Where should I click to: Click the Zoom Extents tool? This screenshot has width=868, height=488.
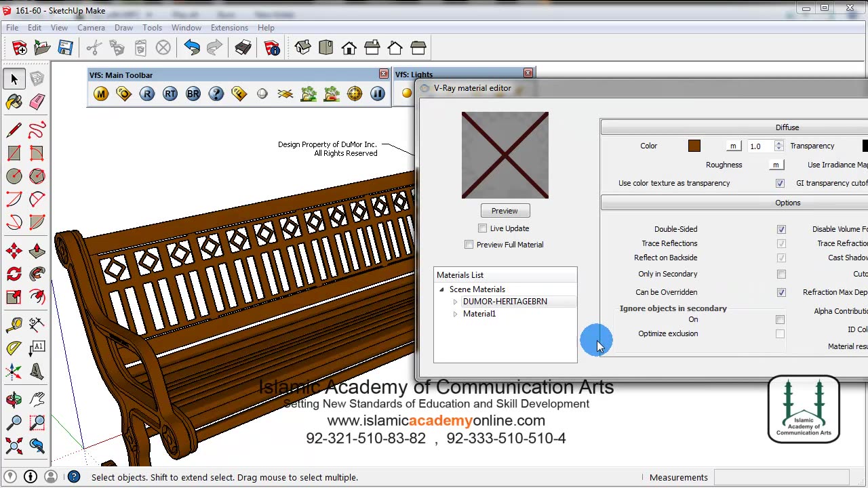click(x=14, y=446)
